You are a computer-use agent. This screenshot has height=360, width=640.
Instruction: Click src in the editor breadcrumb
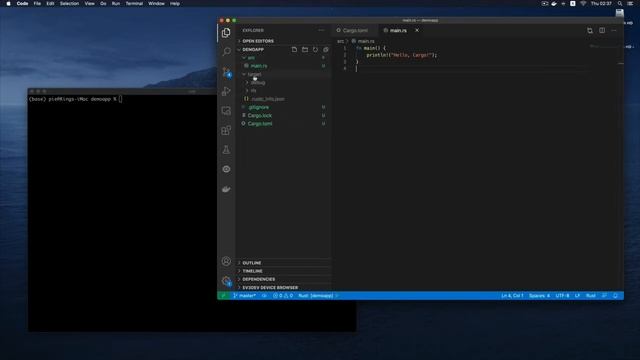[340, 41]
